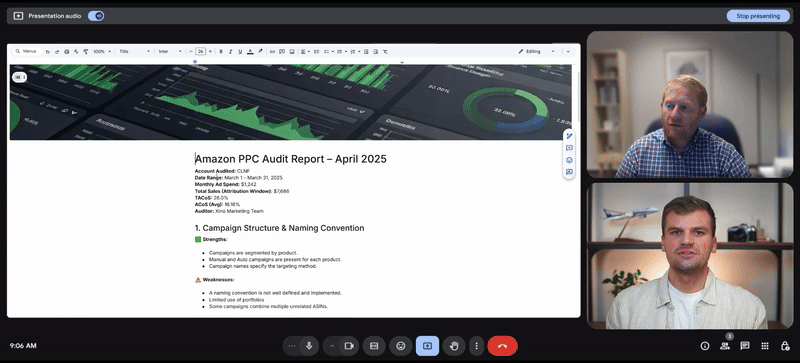This screenshot has height=363, width=800.
Task: Mute the microphone in call controls
Action: point(309,346)
